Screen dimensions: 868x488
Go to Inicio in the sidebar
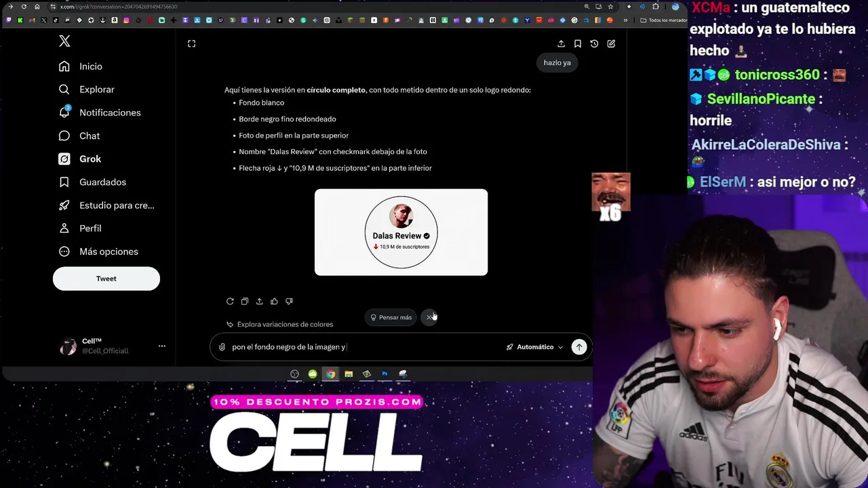tap(81, 66)
